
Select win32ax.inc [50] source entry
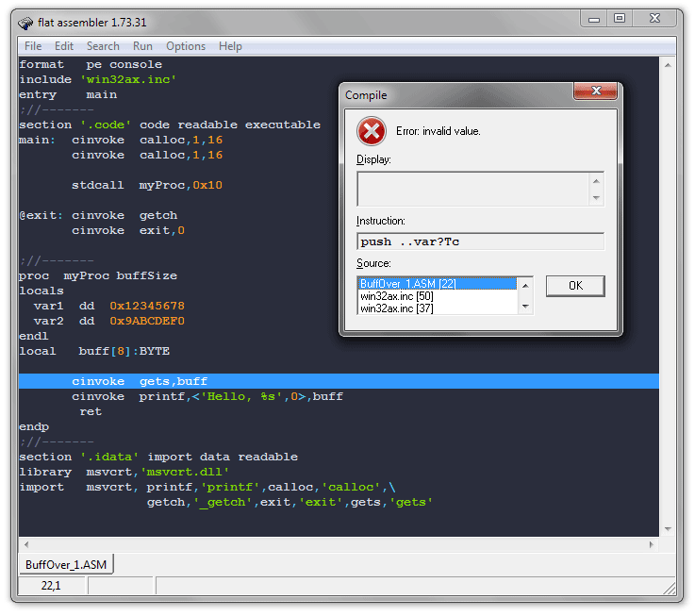[437, 295]
